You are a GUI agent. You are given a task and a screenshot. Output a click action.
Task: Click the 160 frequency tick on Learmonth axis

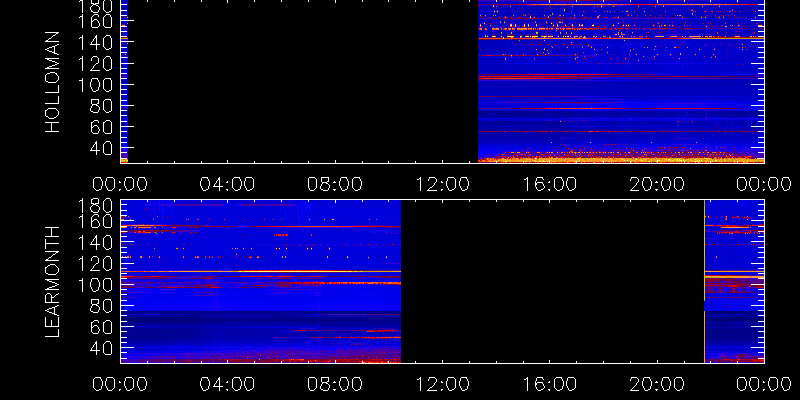point(95,221)
